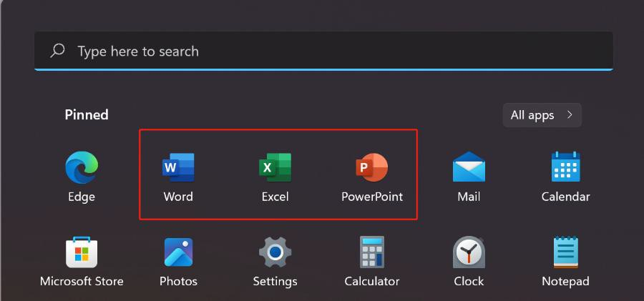Open the Clock app icon
644x301 pixels.
[x=469, y=252]
